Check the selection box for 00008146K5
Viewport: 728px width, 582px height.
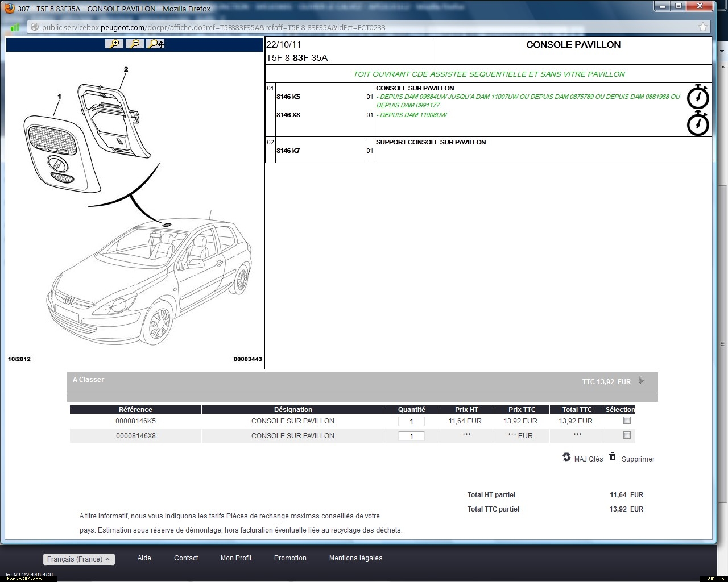(x=627, y=421)
